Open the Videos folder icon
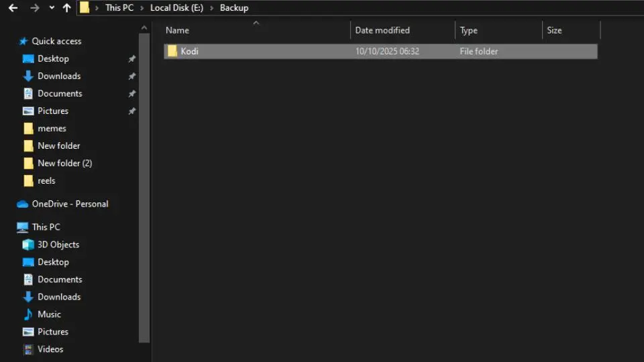Image resolution: width=644 pixels, height=362 pixels. 28,349
